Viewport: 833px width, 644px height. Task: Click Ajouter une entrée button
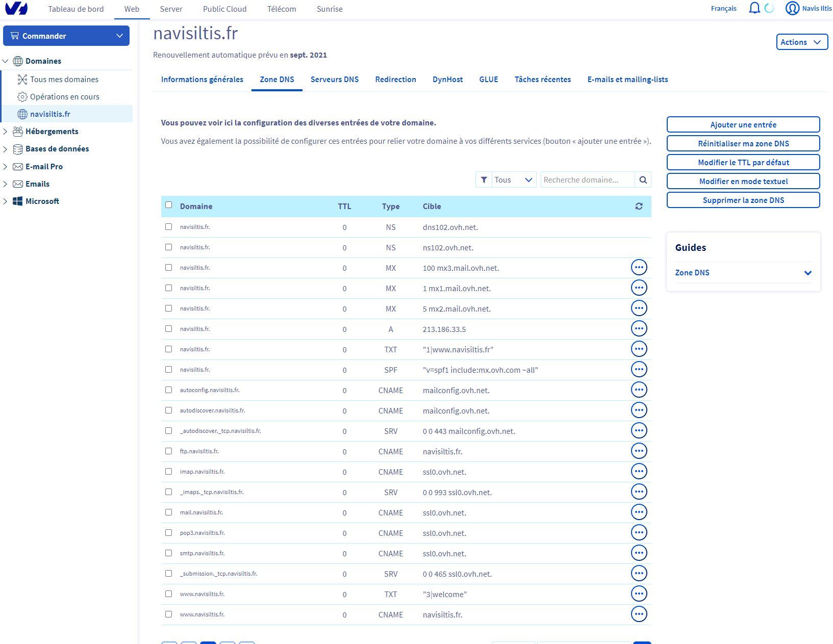pyautogui.click(x=743, y=125)
